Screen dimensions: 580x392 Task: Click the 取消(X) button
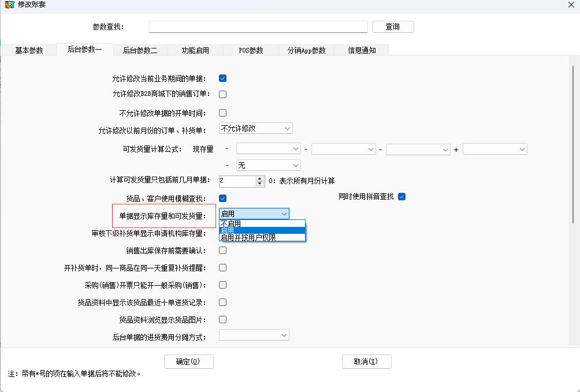coord(367,361)
